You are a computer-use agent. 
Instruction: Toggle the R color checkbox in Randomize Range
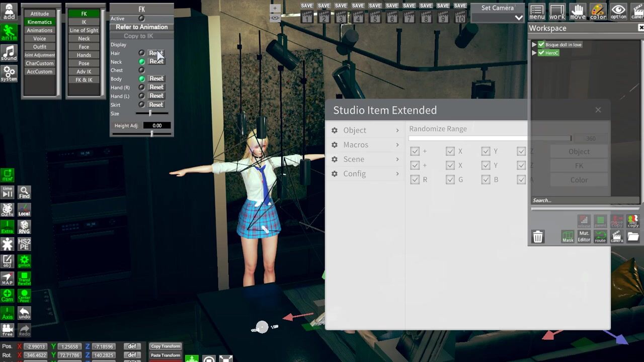coord(415,179)
